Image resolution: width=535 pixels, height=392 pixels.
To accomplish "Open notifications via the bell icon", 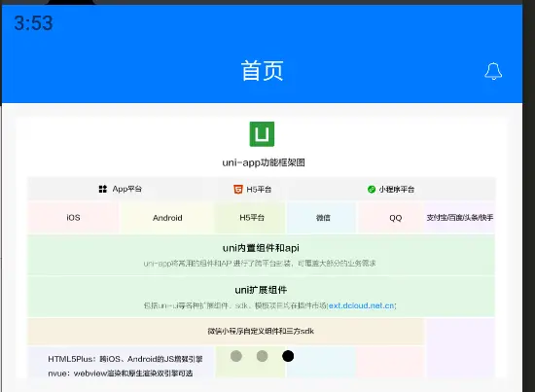I will (x=493, y=71).
